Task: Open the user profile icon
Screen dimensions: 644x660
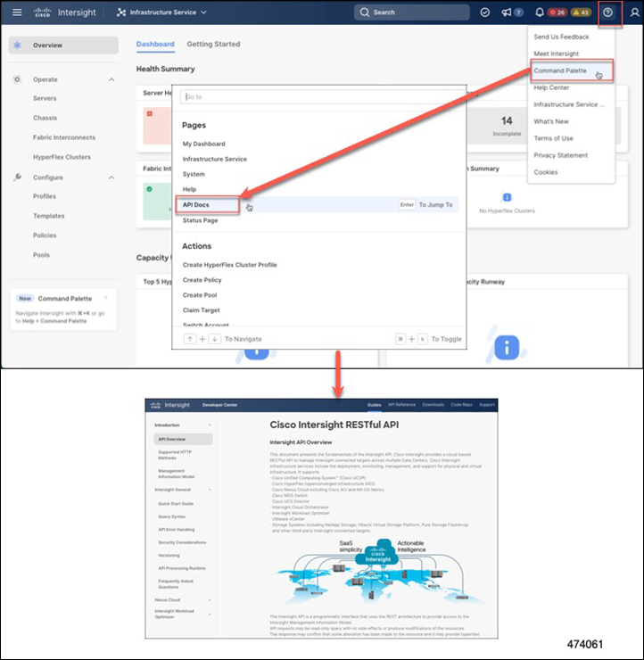Action: tap(635, 12)
